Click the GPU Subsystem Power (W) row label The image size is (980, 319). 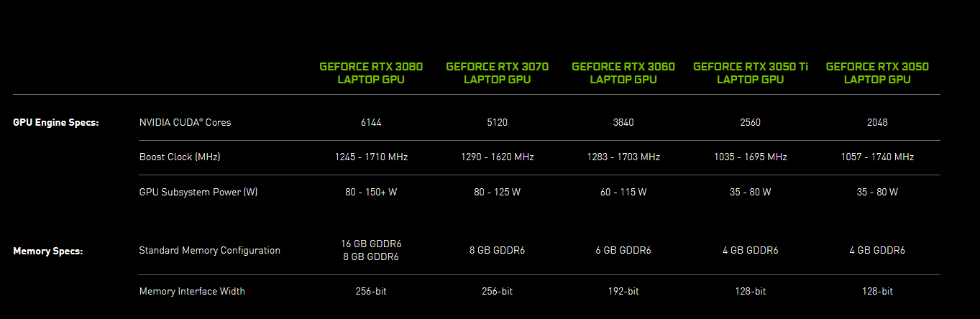(x=198, y=192)
